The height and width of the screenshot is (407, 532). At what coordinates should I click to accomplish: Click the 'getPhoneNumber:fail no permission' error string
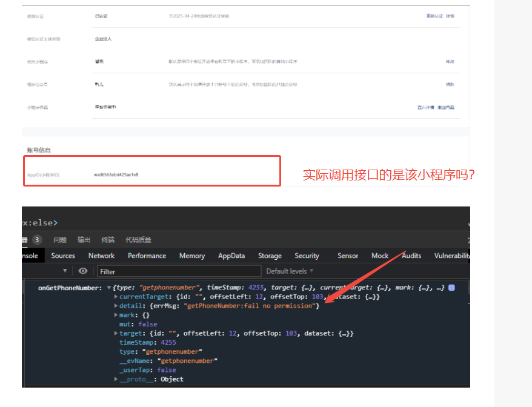(x=250, y=306)
